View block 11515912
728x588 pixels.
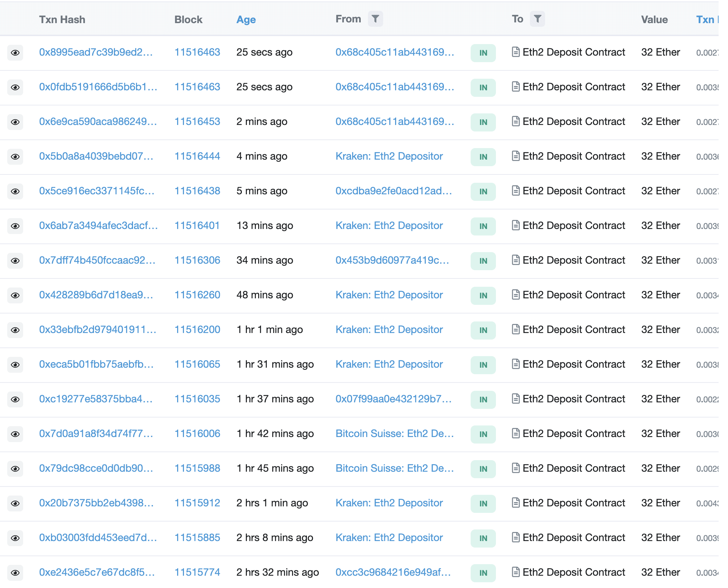[x=197, y=503]
